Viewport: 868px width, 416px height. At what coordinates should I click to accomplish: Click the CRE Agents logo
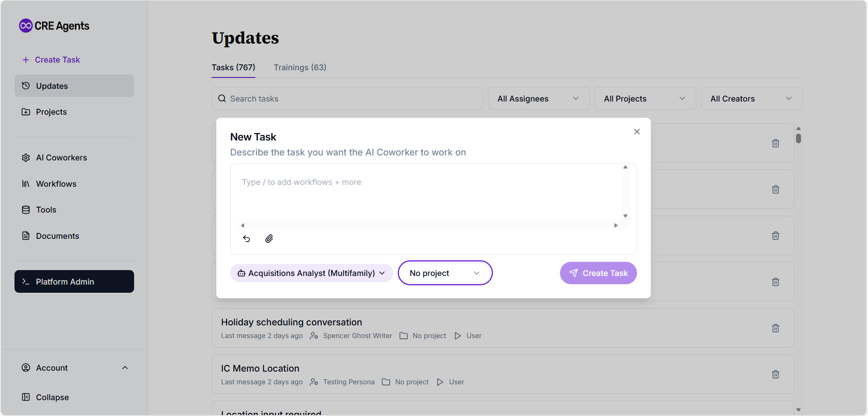54,26
